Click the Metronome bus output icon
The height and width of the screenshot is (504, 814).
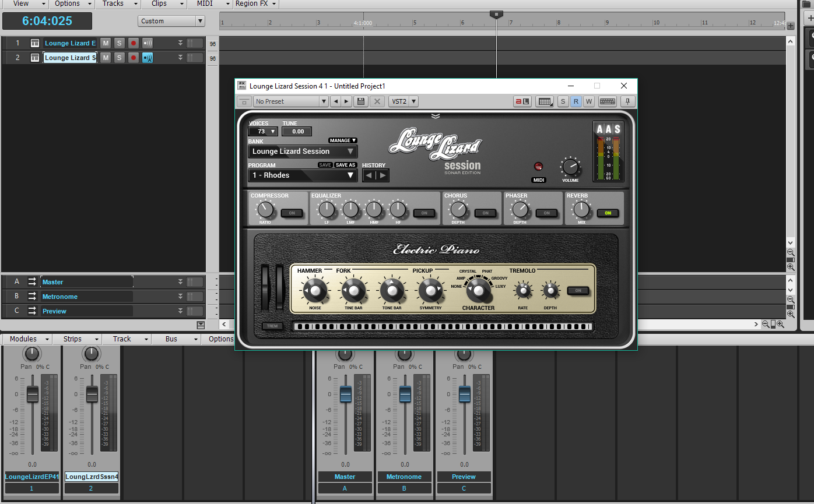pyautogui.click(x=32, y=297)
